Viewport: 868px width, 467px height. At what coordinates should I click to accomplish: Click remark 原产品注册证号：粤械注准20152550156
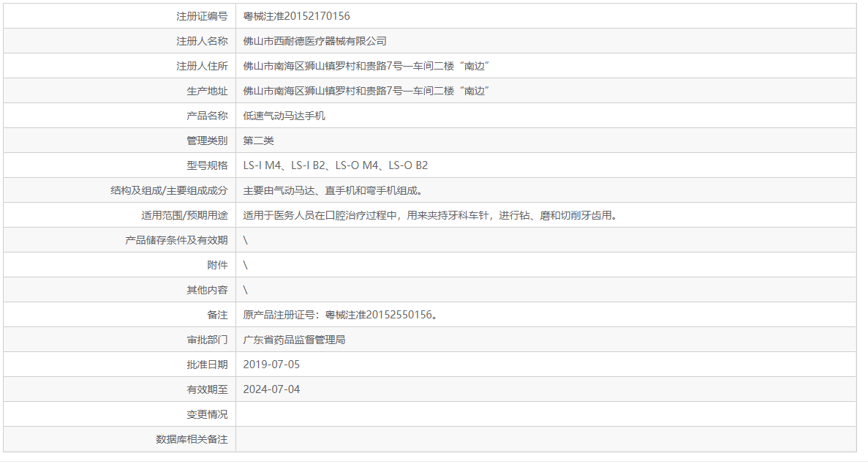point(341,315)
